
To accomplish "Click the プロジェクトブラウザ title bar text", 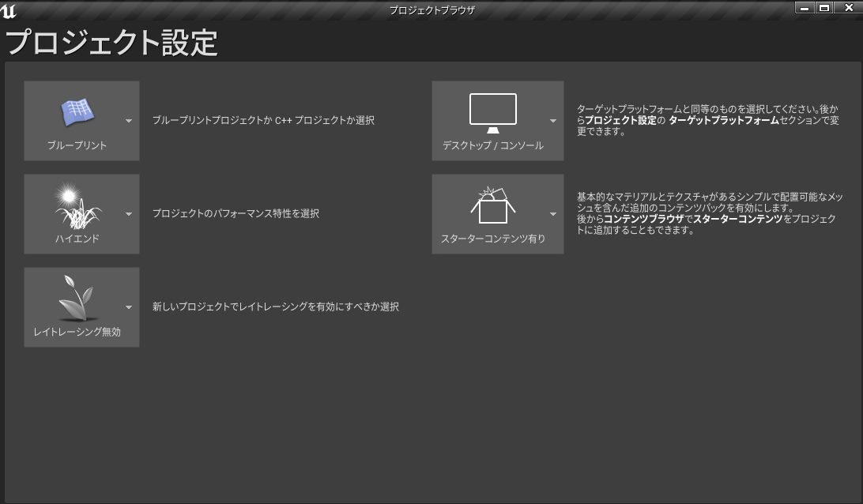I will coord(431,10).
